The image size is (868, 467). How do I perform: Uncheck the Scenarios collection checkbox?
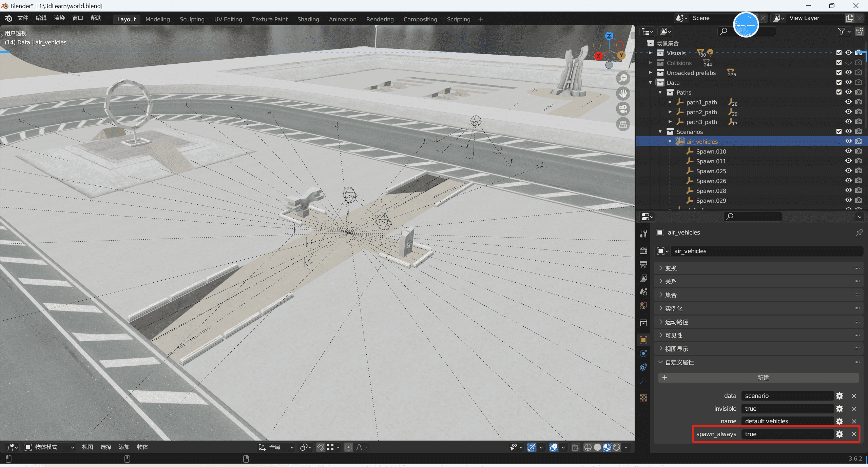[x=839, y=131]
